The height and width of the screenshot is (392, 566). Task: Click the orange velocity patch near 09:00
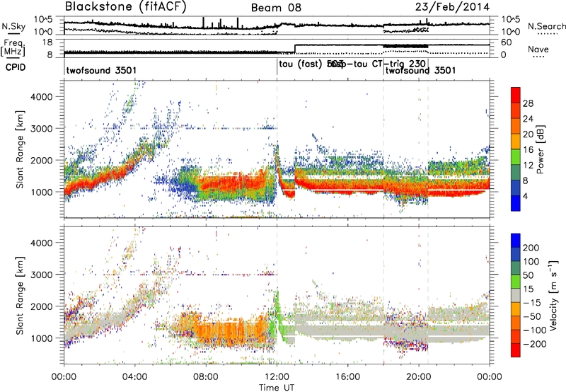tap(231, 331)
